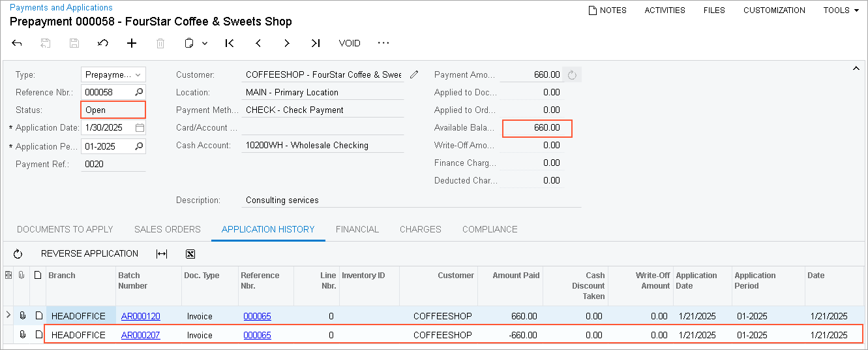Click Reverse Application button
This screenshot has width=868, height=350.
89,254
